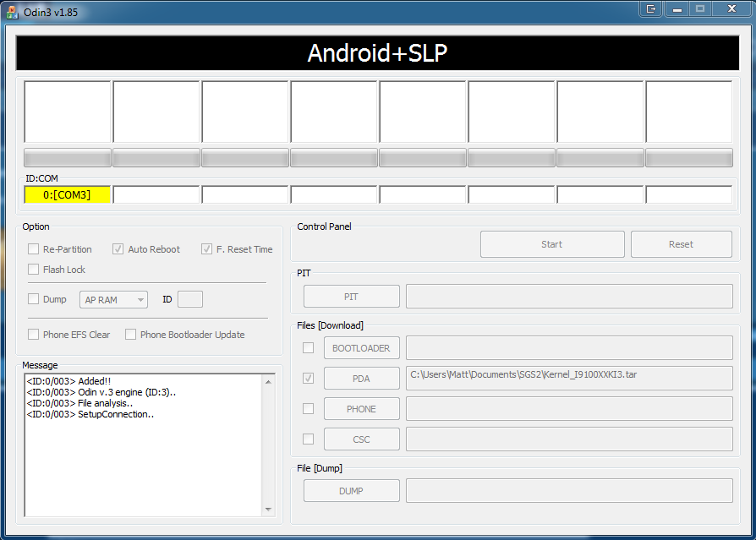Viewport: 756px width, 540px height.
Task: Click the BOOTLOADER file button
Action: point(362,348)
